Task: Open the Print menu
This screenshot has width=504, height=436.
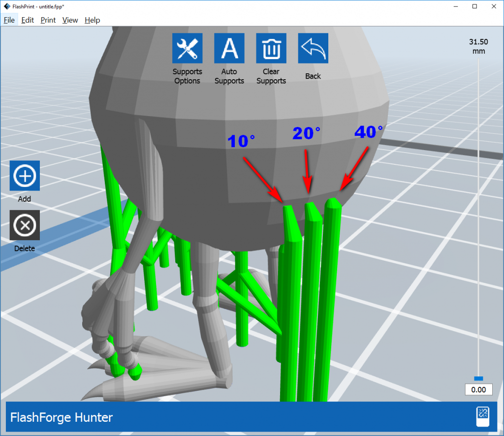Action: coord(48,20)
